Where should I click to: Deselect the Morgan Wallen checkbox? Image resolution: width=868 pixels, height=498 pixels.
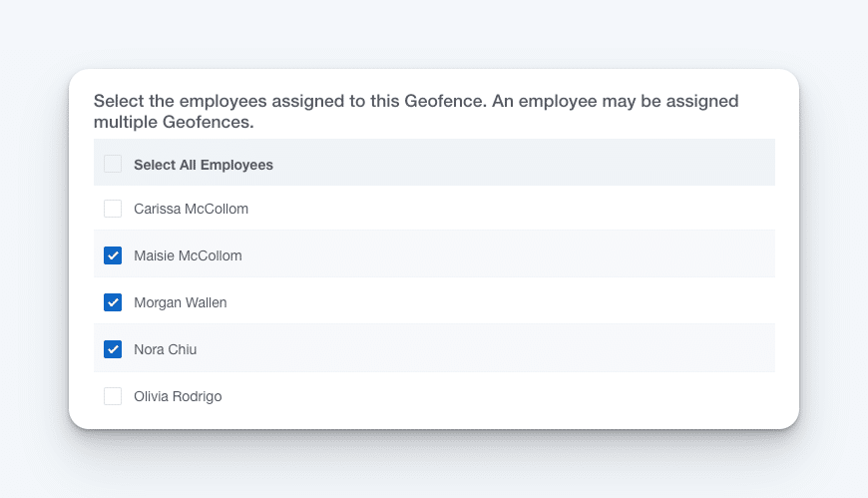point(113,302)
